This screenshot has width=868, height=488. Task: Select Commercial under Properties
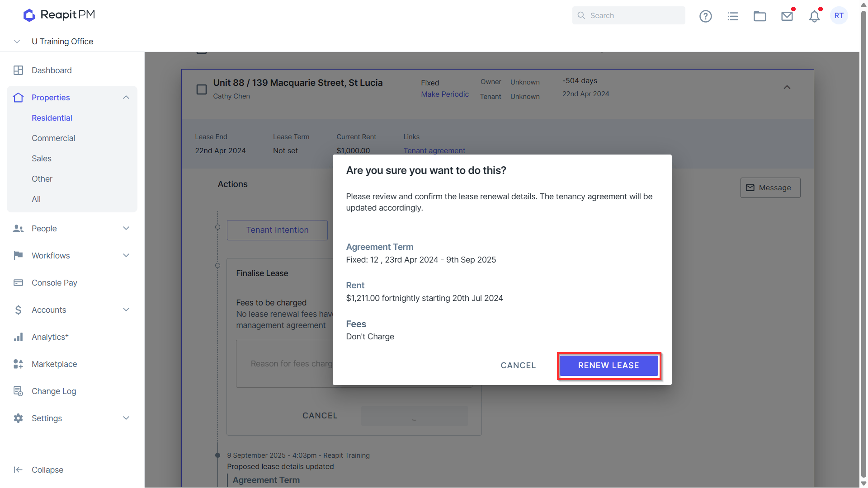[53, 138]
